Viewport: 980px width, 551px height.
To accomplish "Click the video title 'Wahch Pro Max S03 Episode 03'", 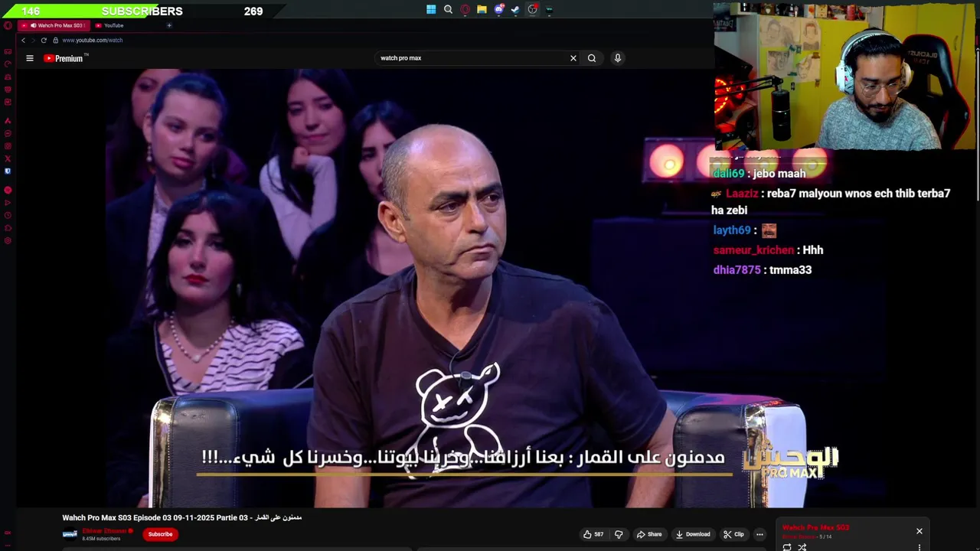I will (181, 518).
